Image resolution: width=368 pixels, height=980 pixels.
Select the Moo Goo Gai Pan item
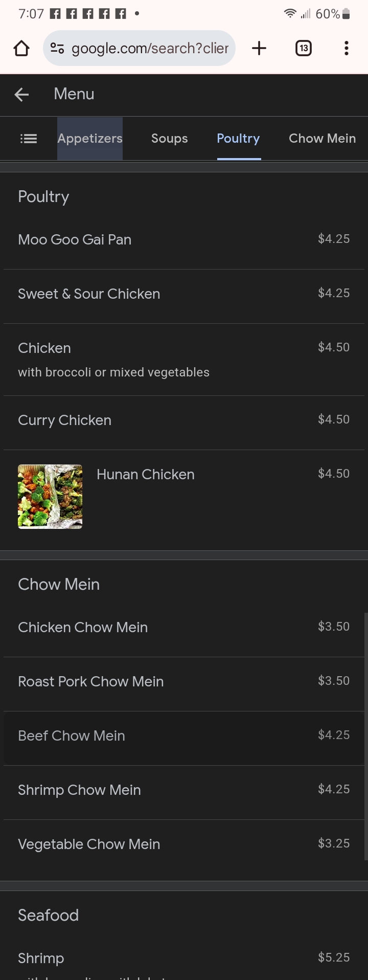(x=75, y=240)
